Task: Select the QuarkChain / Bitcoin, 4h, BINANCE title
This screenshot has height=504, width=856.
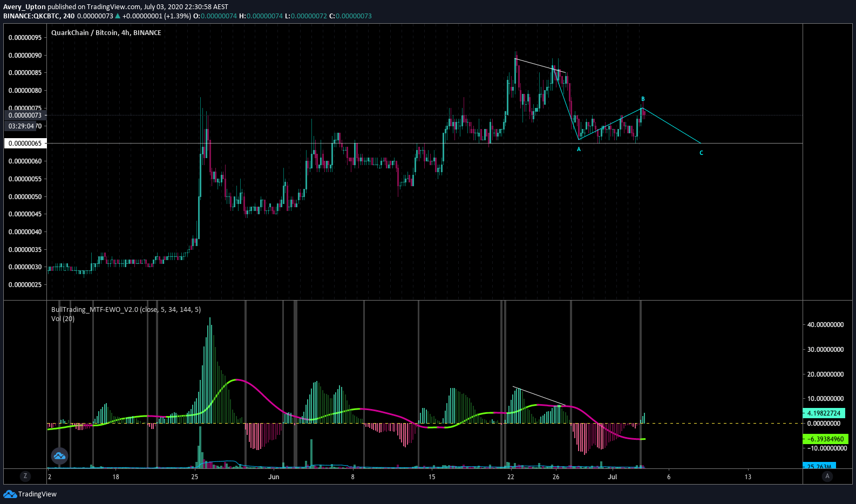Action: coord(106,32)
